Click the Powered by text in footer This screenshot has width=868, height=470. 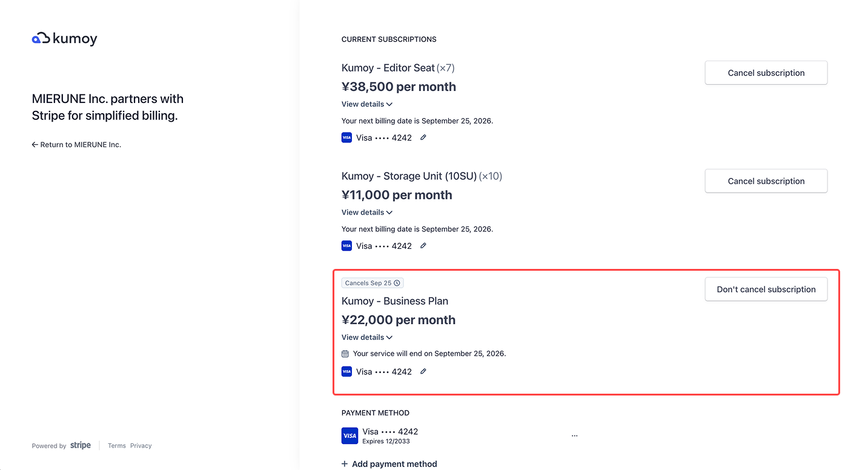click(x=49, y=446)
